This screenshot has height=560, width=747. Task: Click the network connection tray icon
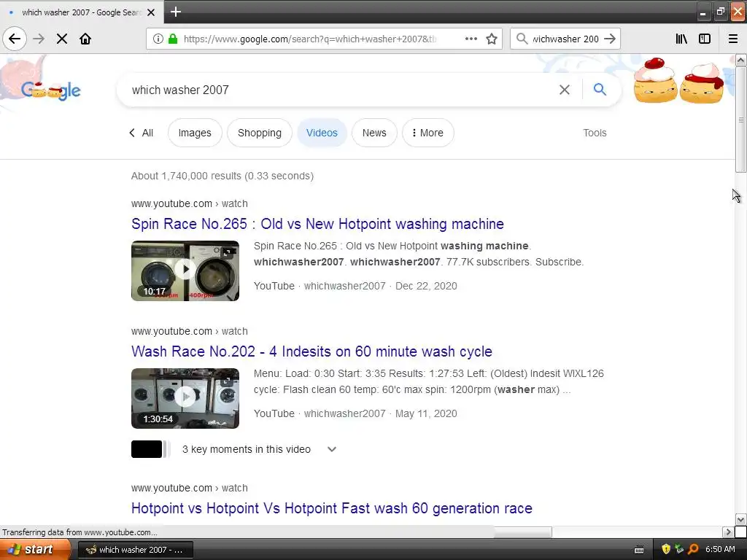coord(679,549)
